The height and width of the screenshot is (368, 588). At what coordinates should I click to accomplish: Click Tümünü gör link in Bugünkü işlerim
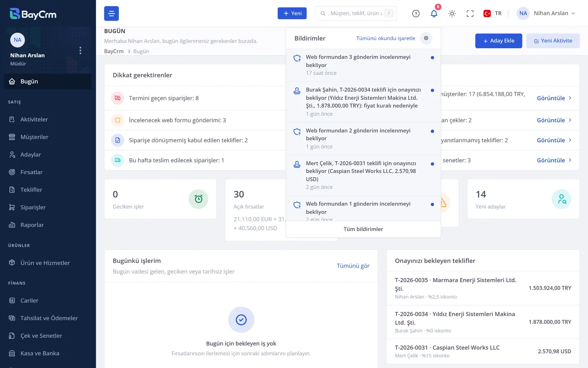click(x=353, y=266)
